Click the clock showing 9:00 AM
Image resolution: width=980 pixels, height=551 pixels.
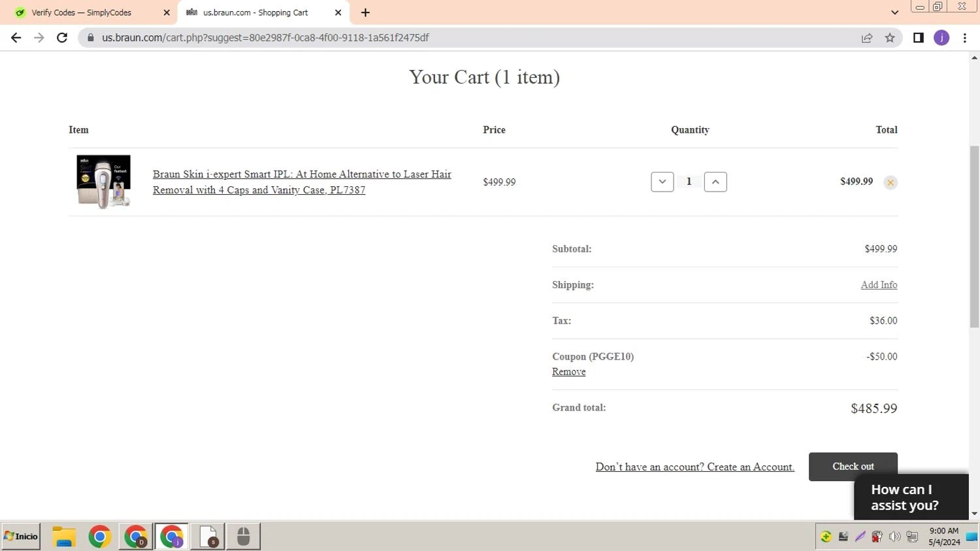[x=944, y=531]
